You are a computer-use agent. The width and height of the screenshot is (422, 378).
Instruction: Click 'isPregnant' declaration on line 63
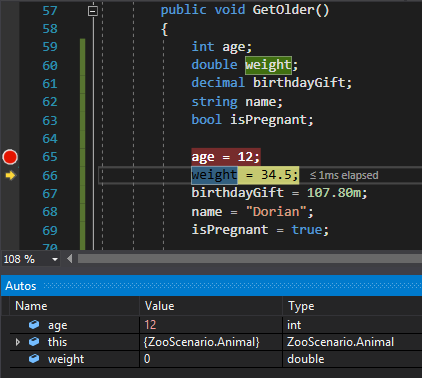tap(268, 120)
